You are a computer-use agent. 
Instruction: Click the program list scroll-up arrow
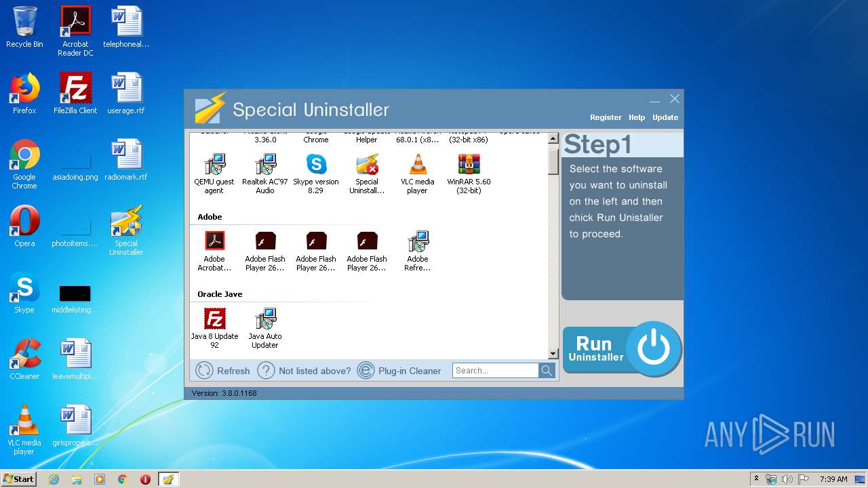click(553, 138)
